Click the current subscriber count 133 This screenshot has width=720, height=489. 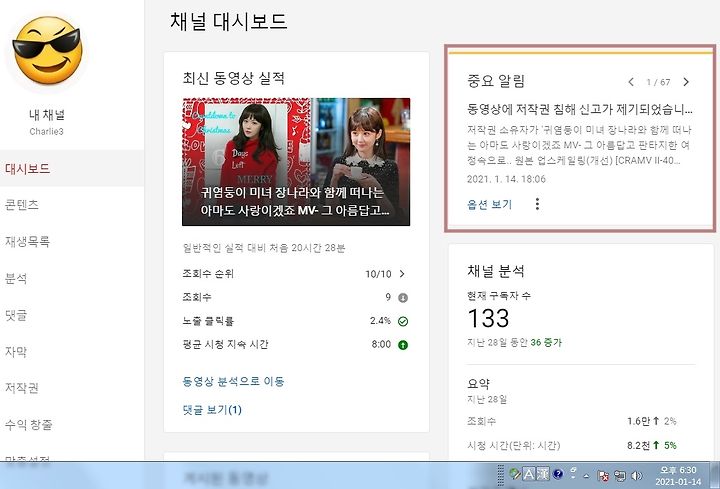point(488,318)
